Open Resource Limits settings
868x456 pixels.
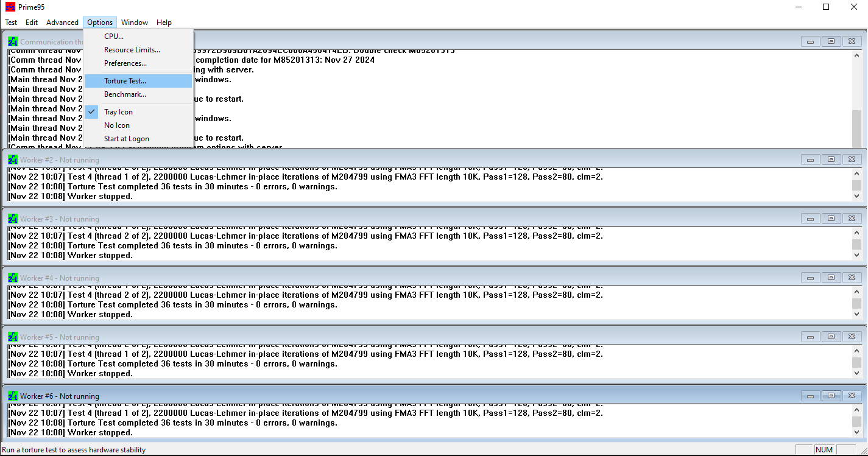[132, 50]
